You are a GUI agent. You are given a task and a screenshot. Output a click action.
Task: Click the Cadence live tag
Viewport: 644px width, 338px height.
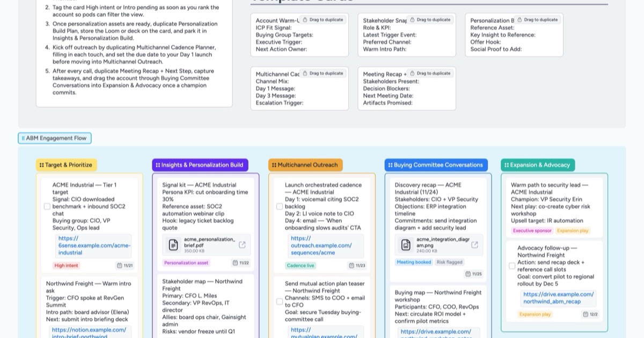pyautogui.click(x=301, y=266)
